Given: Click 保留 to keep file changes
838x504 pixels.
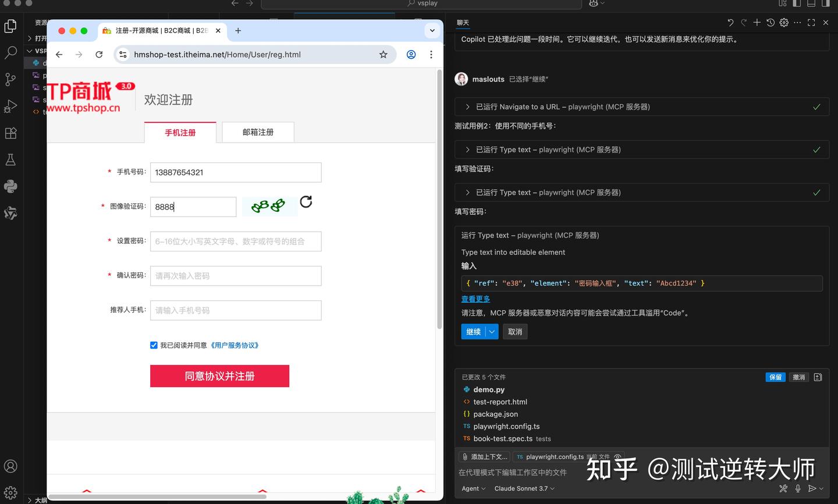Looking at the screenshot, I should [776, 377].
